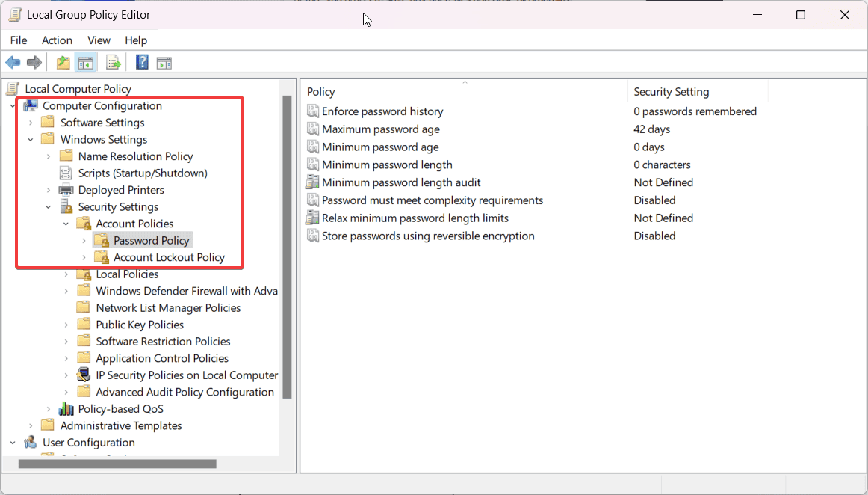
Task: Expand the Public Key Policies node
Action: pyautogui.click(x=66, y=325)
